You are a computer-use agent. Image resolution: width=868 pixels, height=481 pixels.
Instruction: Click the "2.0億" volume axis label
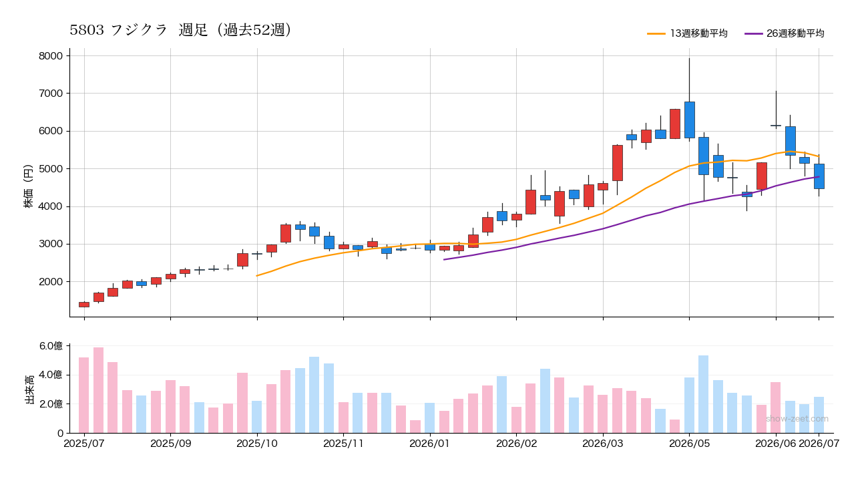coord(51,404)
